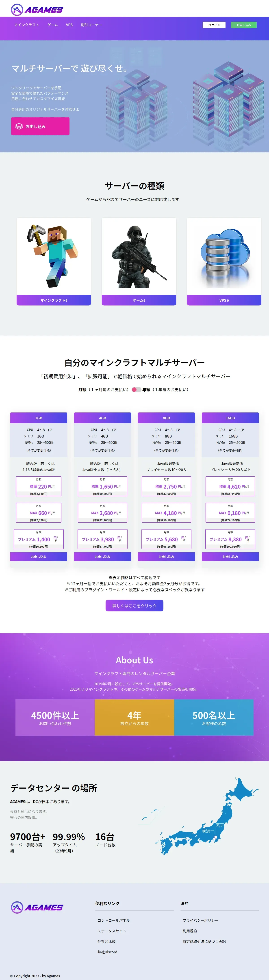Click the 東京 label on Japan map
The image size is (269, 980).
coord(220,825)
